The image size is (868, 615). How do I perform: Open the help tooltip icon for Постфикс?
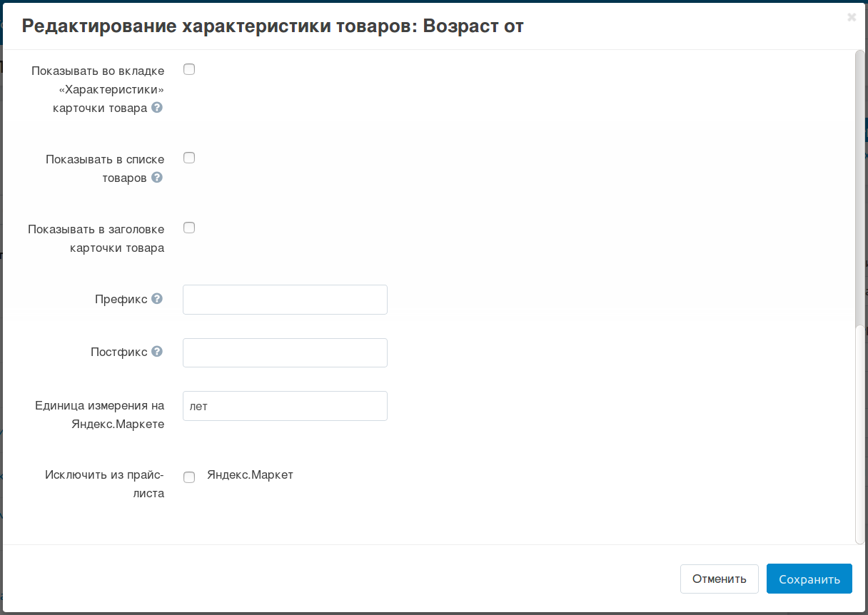[x=157, y=352]
